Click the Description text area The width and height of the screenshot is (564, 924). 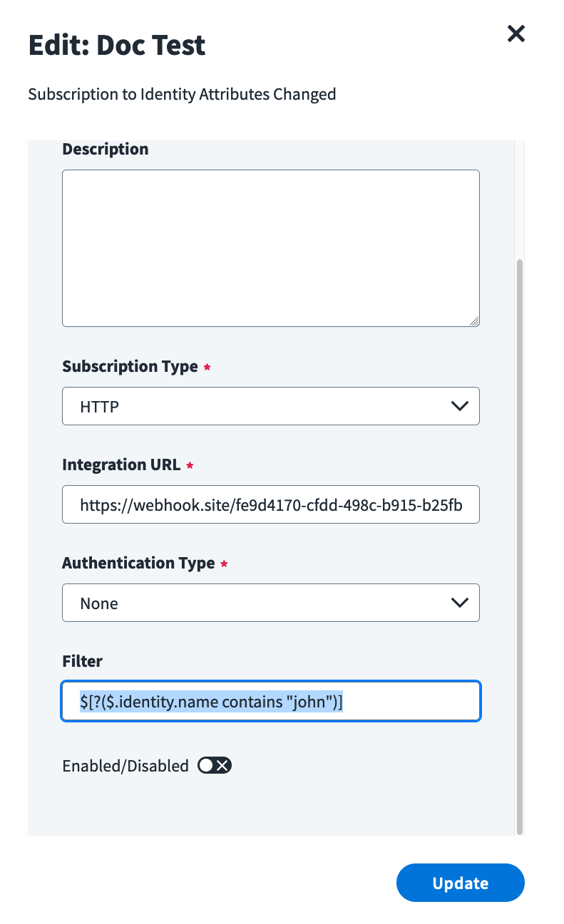coord(271,247)
